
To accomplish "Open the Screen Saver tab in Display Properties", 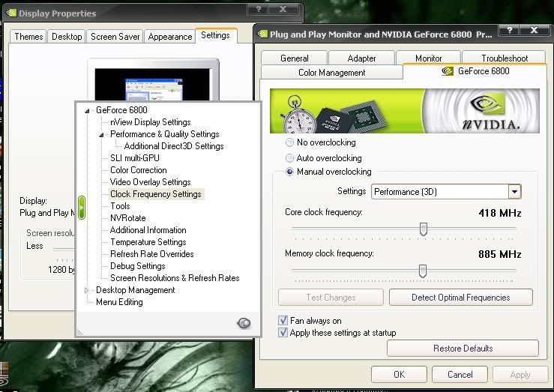I will coord(115,37).
